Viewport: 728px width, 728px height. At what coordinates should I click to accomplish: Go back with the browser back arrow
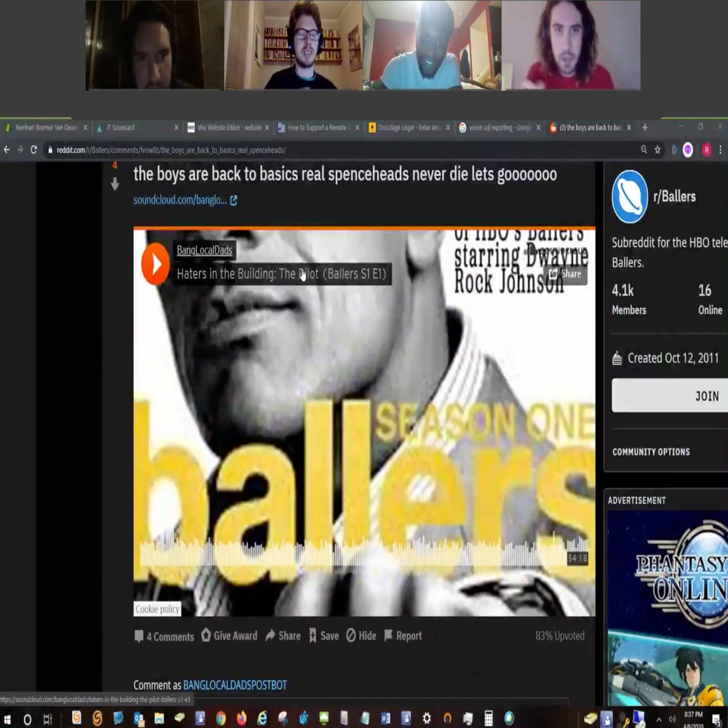click(x=7, y=150)
